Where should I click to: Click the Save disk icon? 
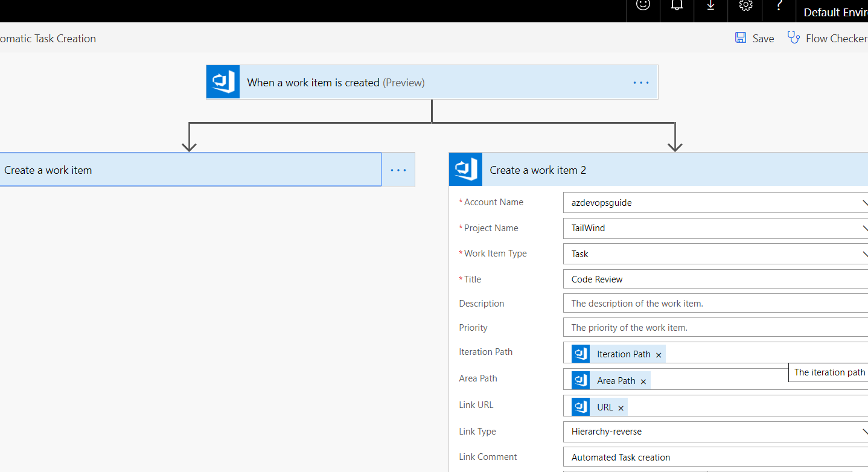click(x=741, y=37)
